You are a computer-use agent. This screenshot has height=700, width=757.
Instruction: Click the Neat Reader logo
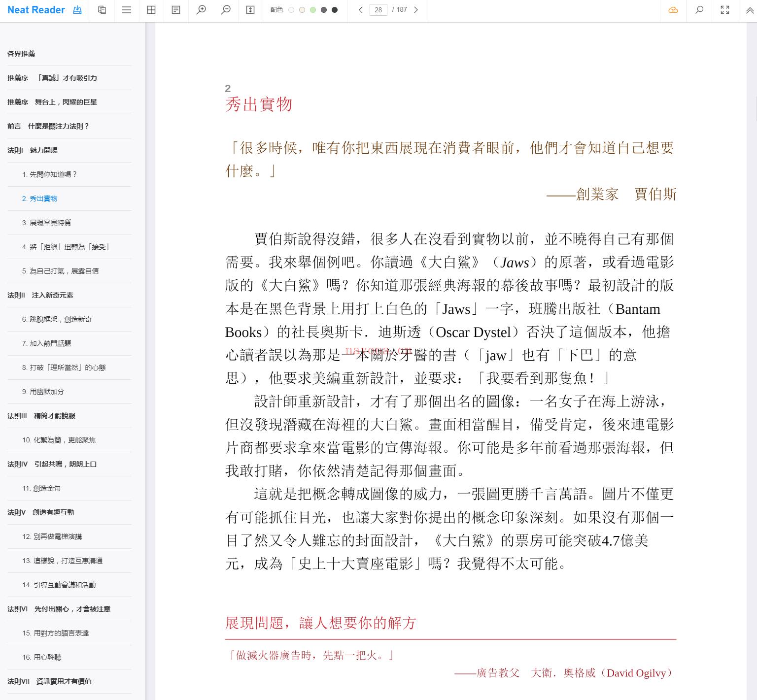point(36,10)
